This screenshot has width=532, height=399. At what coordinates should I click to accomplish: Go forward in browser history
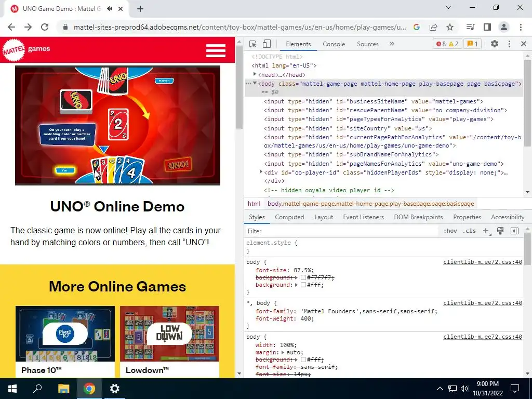pyautogui.click(x=28, y=27)
